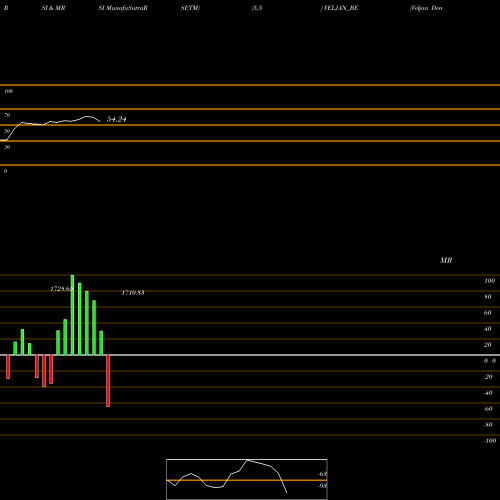500x500 pixels.
Task: Click the Veljan Den company name text
Action: pyautogui.click(x=426, y=8)
